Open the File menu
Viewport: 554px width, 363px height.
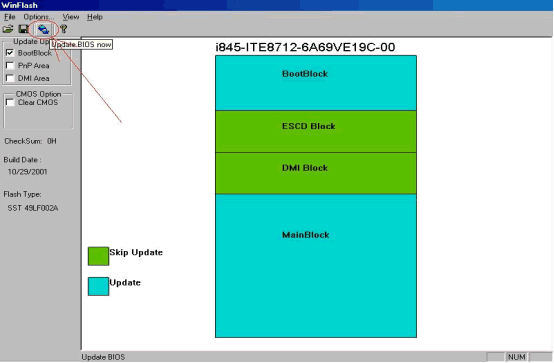tap(10, 17)
